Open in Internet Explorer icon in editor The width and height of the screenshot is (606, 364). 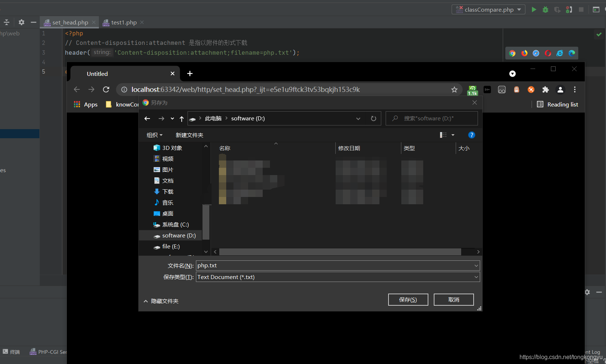pos(560,53)
